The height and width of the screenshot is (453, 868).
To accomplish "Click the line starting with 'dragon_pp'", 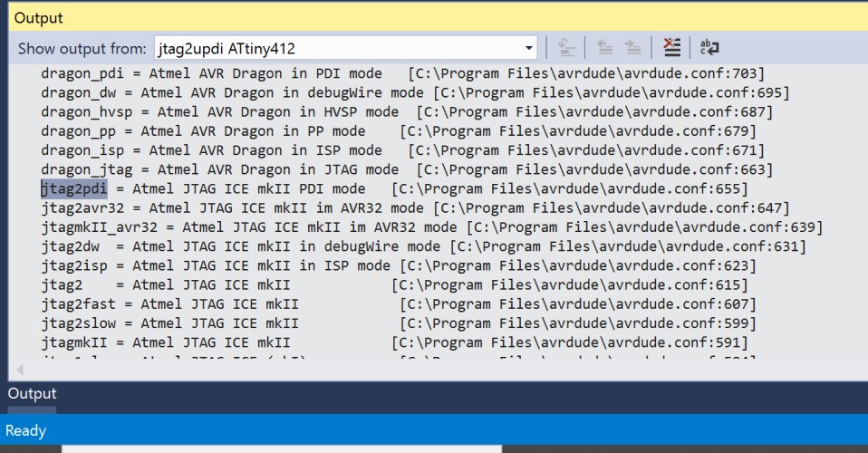I will tap(398, 131).
